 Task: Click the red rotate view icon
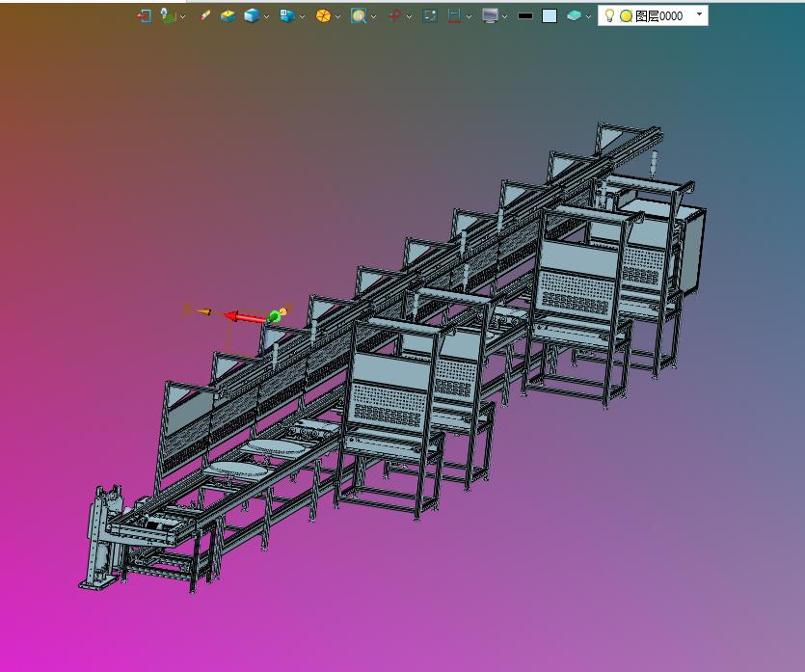(x=394, y=16)
